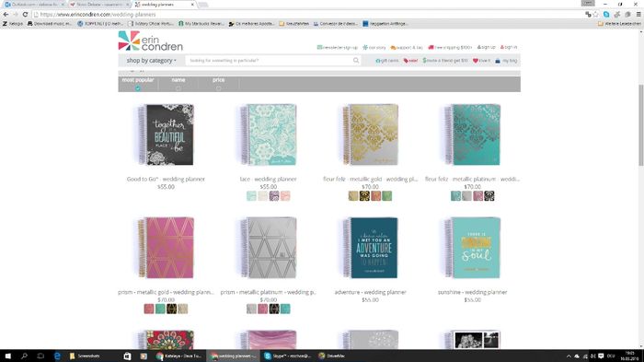
Task: Bookmark this page with the star
Action: click(x=596, y=14)
